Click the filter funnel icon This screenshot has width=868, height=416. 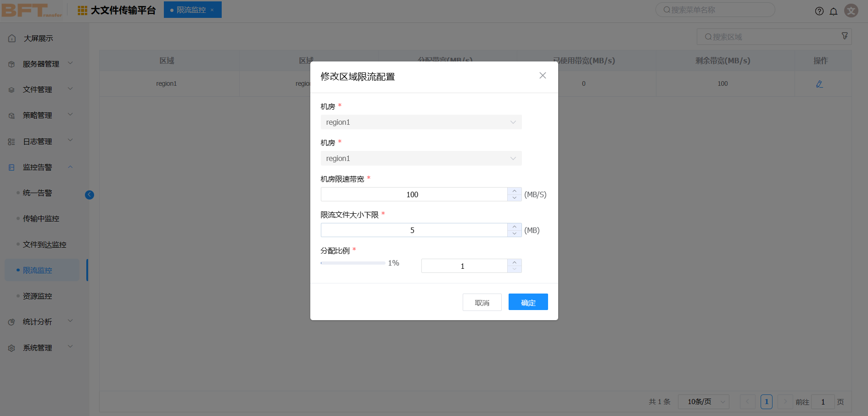tap(845, 36)
